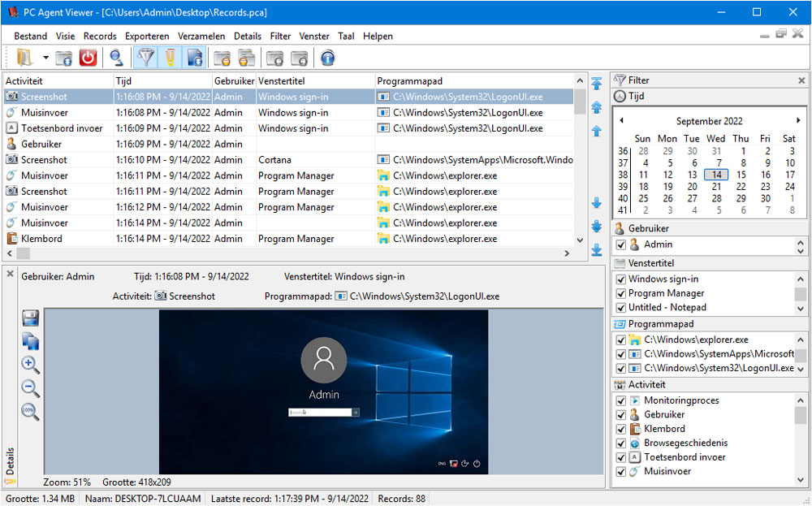This screenshot has width=812, height=506.
Task: Toggle the yellow highlighter toolbar button
Action: (171, 58)
